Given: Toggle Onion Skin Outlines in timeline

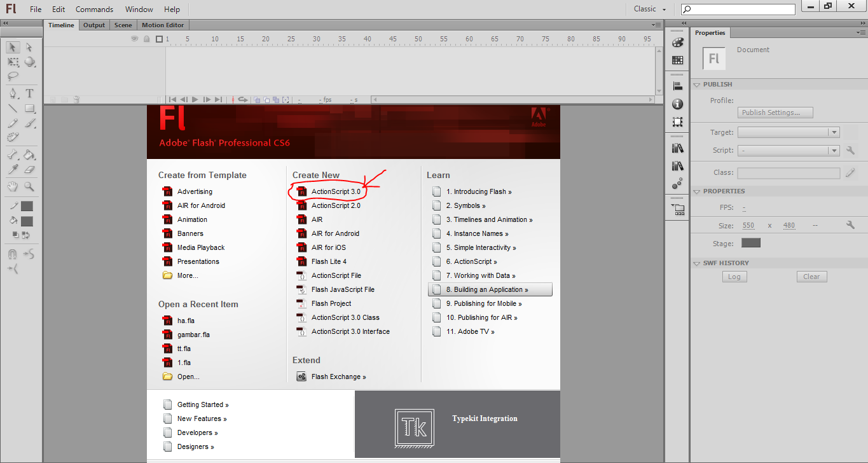Looking at the screenshot, I should (266, 100).
